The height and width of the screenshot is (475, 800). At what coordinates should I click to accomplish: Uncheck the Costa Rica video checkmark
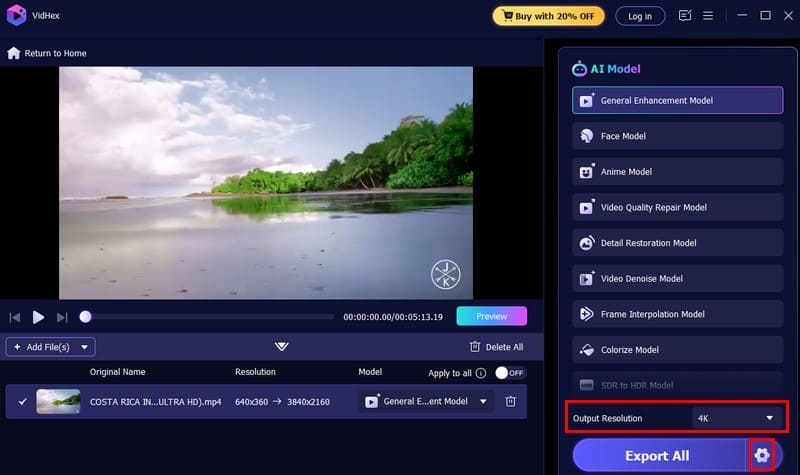(22, 402)
